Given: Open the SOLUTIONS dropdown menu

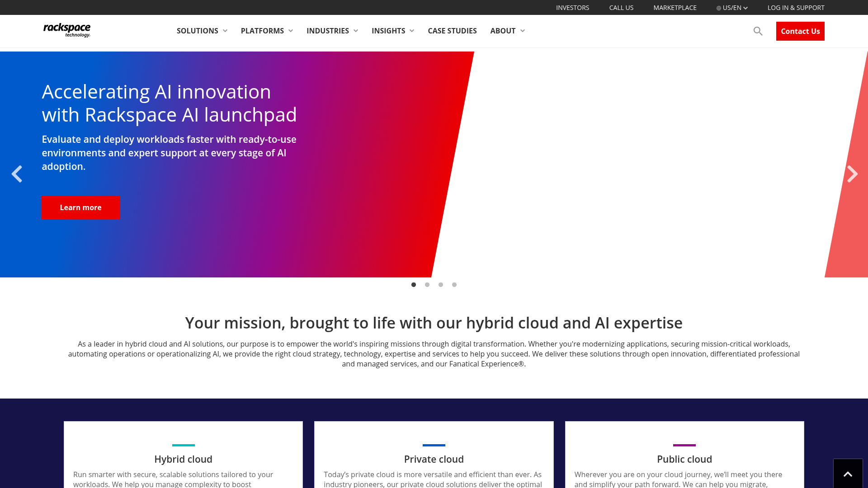Looking at the screenshot, I should tap(202, 31).
